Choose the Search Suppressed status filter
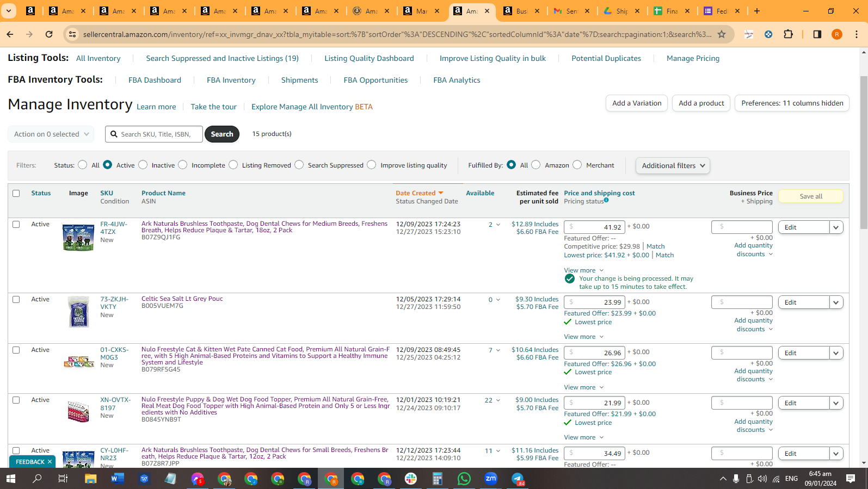This screenshot has height=489, width=868. [299, 165]
